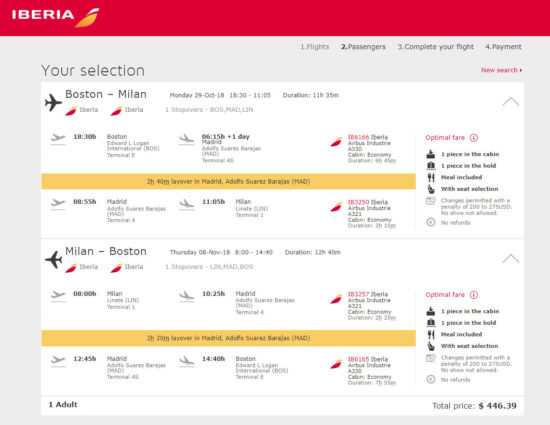
Task: Click the Milan – Boston airplane icon
Action: pyautogui.click(x=53, y=259)
